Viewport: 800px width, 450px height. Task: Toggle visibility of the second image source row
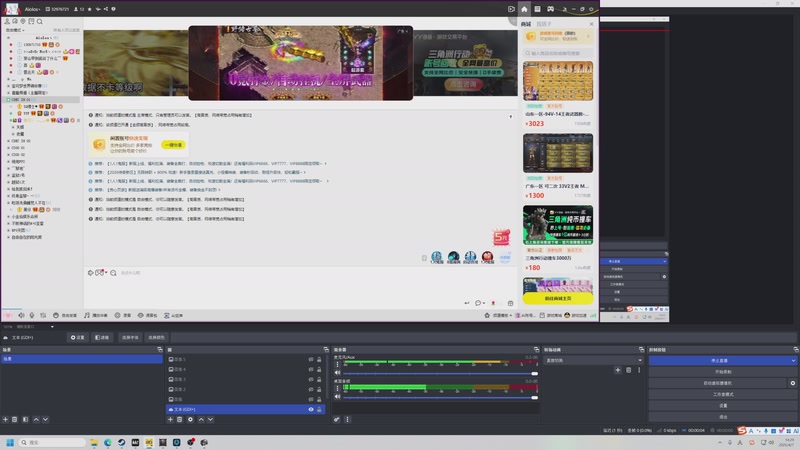click(311, 369)
